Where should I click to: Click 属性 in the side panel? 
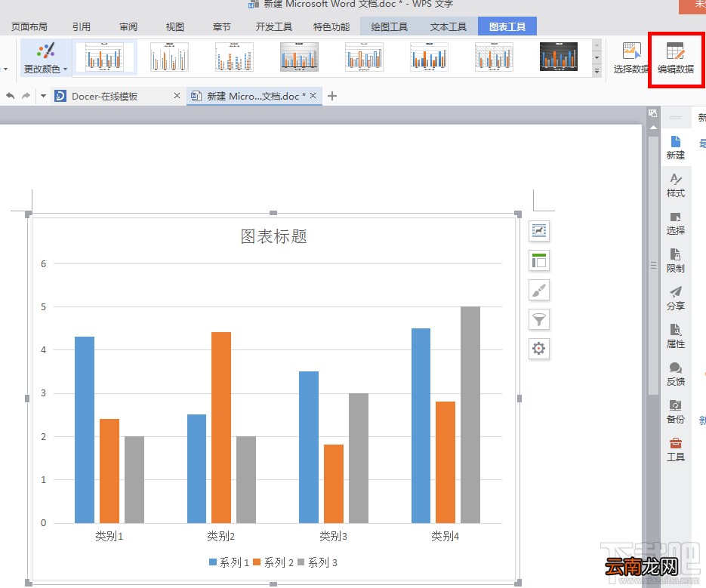[x=675, y=337]
